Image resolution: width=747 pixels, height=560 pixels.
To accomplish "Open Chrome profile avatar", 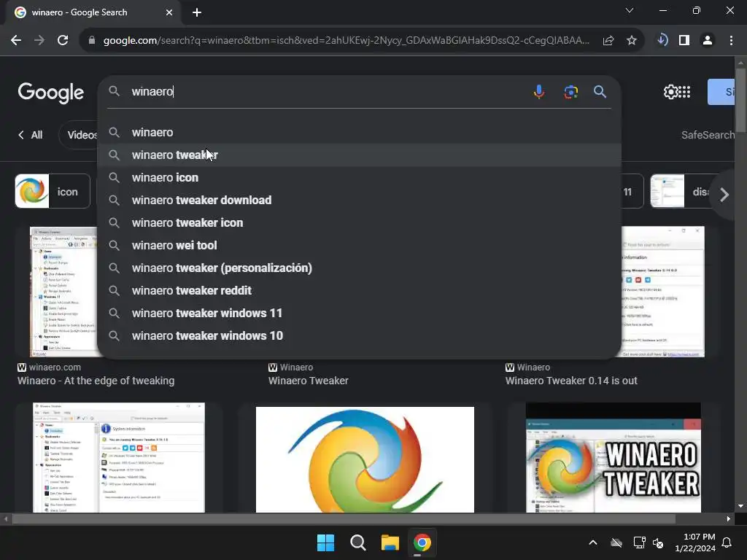I will [708, 41].
